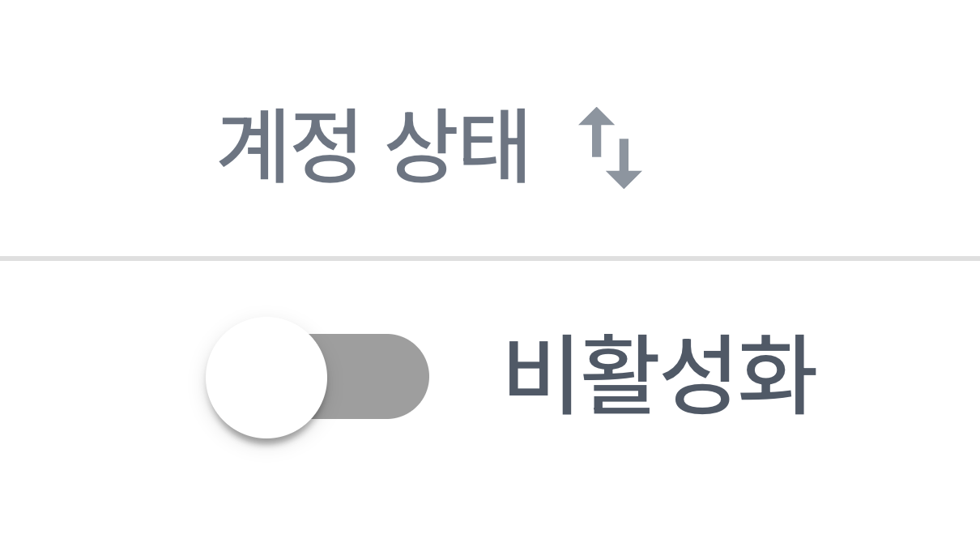This screenshot has width=980, height=543.
Task: Click the word 상태 in the header
Action: point(457,148)
